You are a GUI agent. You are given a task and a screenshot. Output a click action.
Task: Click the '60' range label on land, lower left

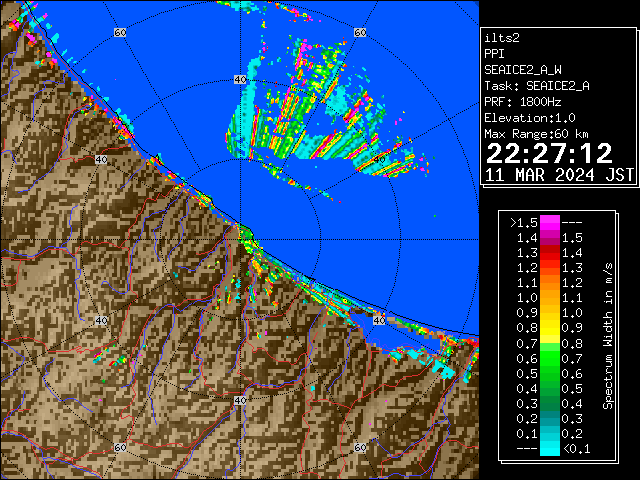(x=120, y=447)
